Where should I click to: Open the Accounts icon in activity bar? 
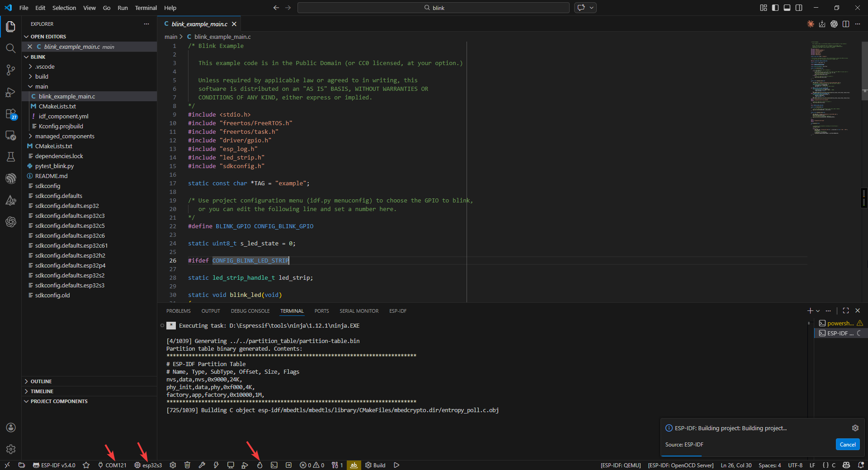[11, 428]
